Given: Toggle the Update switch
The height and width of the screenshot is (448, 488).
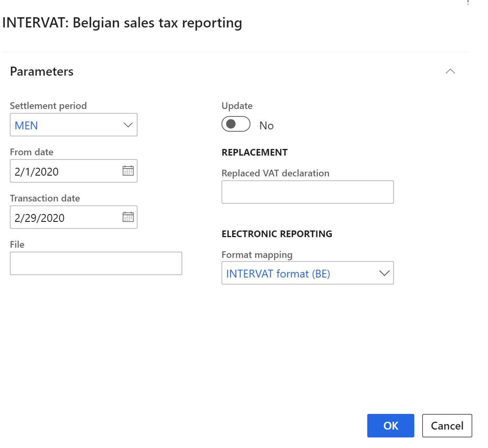Looking at the screenshot, I should click(236, 124).
